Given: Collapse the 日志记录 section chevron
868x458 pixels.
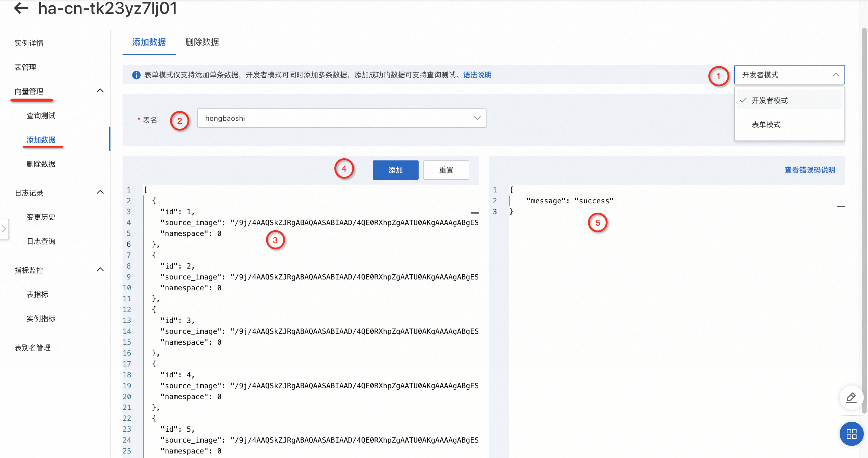Looking at the screenshot, I should point(100,192).
